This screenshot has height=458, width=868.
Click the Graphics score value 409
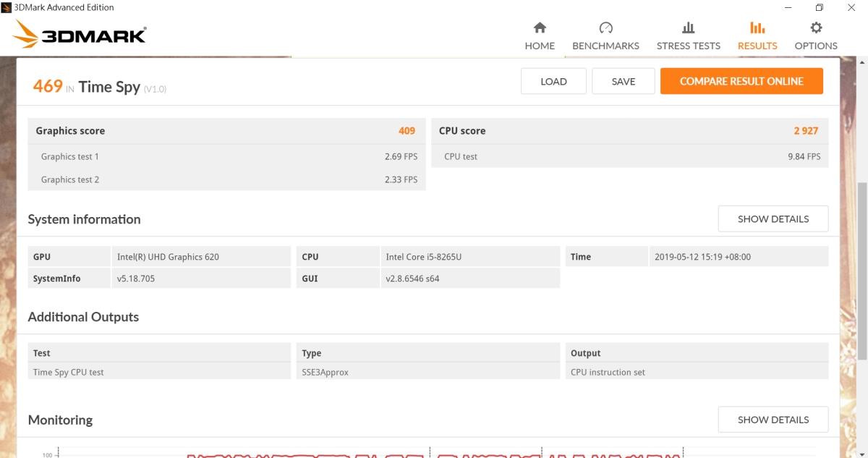[407, 131]
